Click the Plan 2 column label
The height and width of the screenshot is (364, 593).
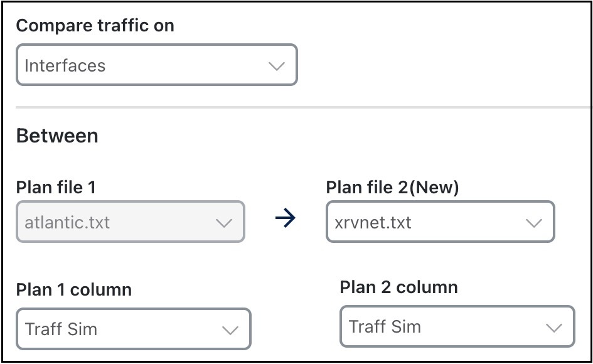[x=399, y=287]
